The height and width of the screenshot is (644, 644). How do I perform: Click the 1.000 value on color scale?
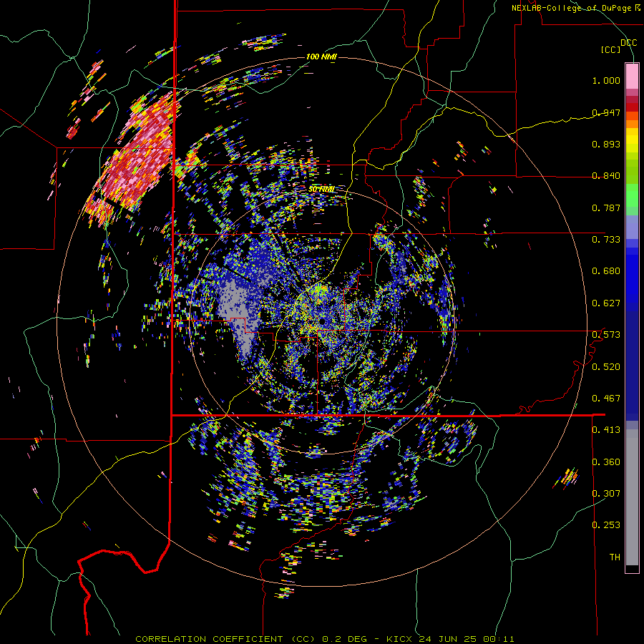coord(606,80)
